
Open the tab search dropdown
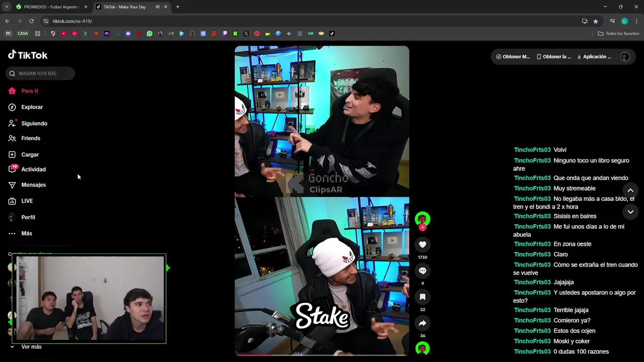[7, 7]
